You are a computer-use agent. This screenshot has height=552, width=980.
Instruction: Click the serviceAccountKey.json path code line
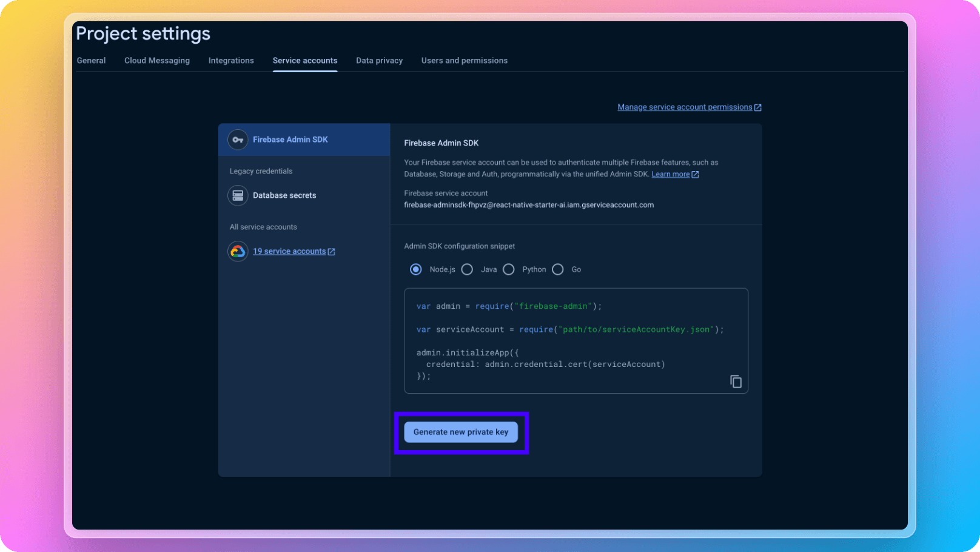570,329
